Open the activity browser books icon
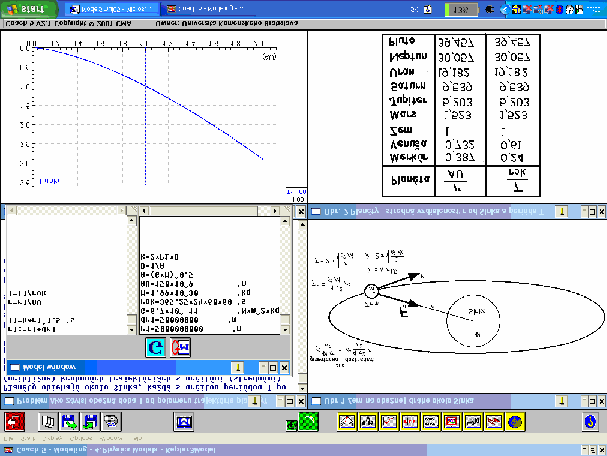 (48, 422)
